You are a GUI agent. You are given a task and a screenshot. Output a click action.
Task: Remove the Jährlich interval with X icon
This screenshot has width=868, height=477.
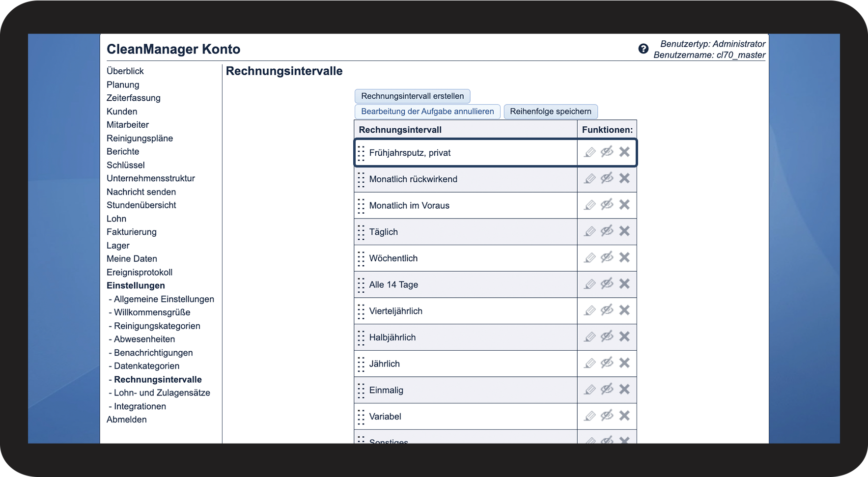point(624,363)
